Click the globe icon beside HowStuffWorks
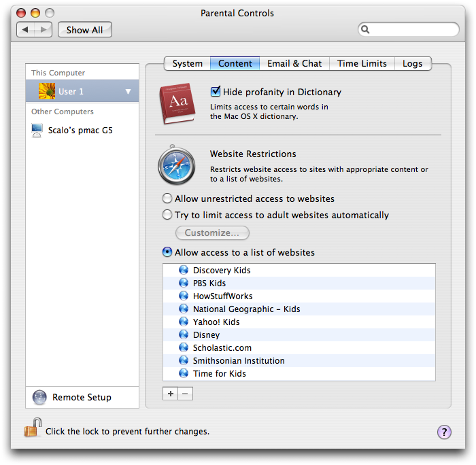The image size is (476, 465). click(184, 296)
